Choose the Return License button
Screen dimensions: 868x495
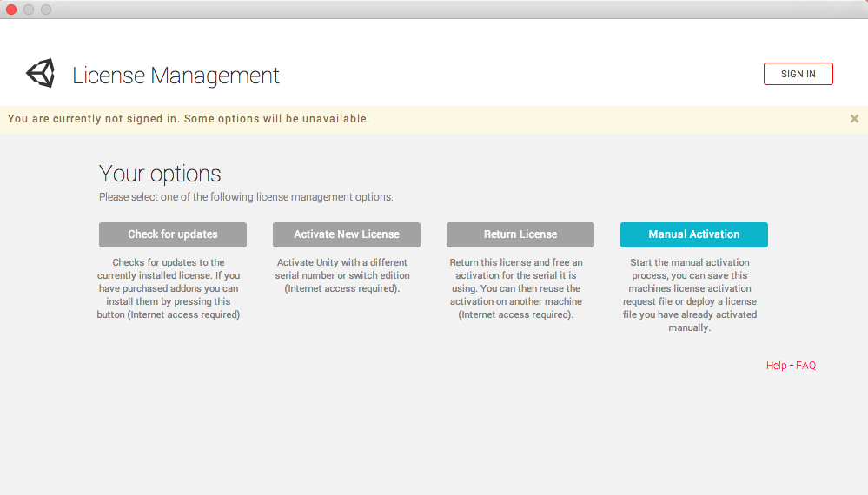pyautogui.click(x=520, y=234)
